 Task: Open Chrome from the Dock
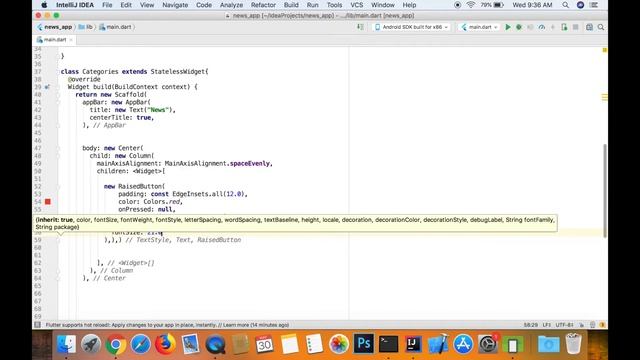[x=116, y=344]
